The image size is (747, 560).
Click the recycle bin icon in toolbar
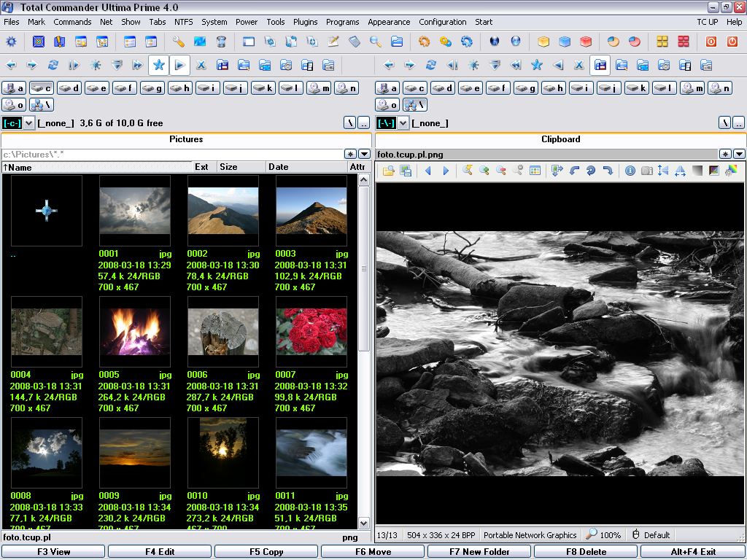coord(221,42)
